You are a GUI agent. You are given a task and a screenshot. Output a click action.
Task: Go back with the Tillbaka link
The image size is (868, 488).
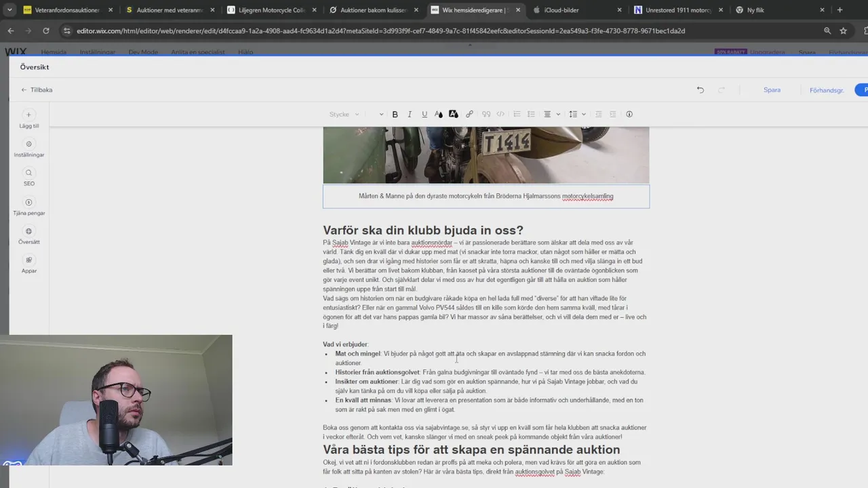click(x=37, y=89)
